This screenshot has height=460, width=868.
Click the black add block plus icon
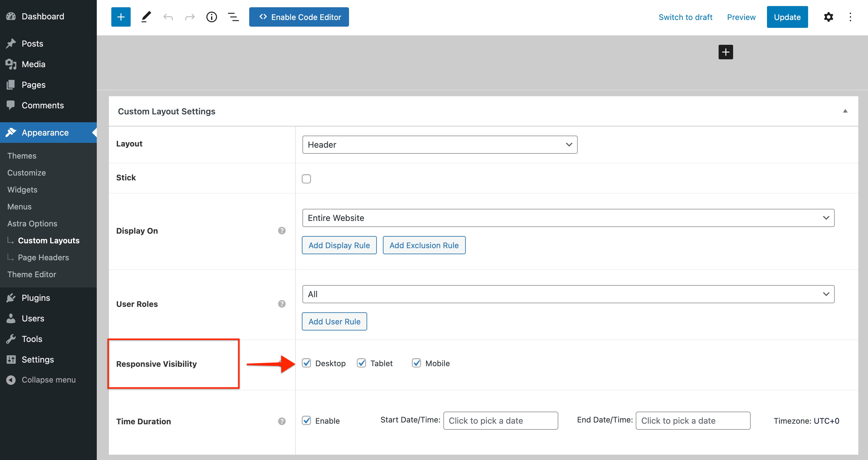click(x=726, y=52)
